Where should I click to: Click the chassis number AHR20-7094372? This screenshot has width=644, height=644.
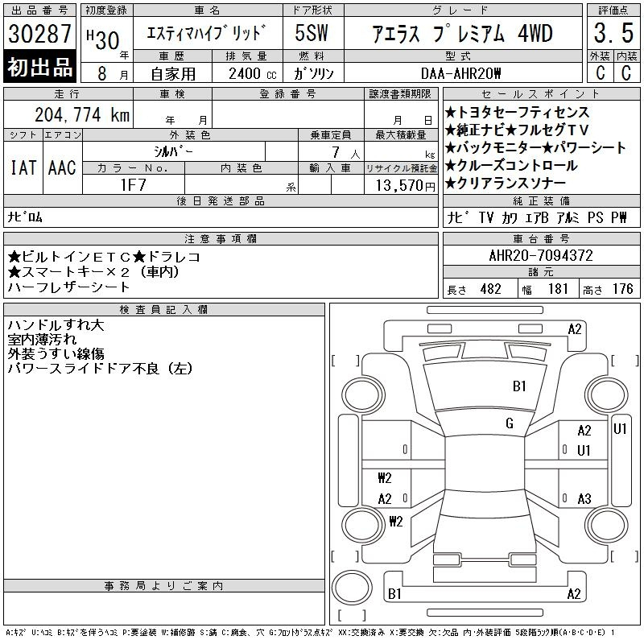pyautogui.click(x=541, y=255)
